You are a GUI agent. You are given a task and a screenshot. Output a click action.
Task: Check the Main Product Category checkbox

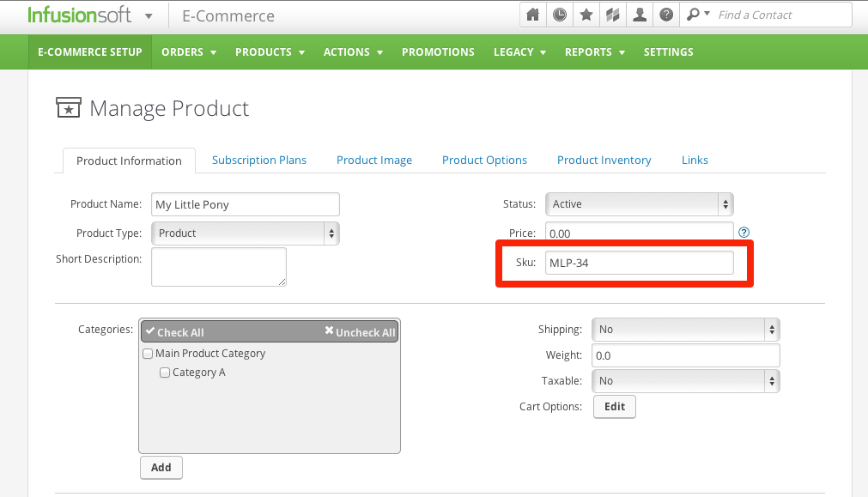click(x=148, y=354)
